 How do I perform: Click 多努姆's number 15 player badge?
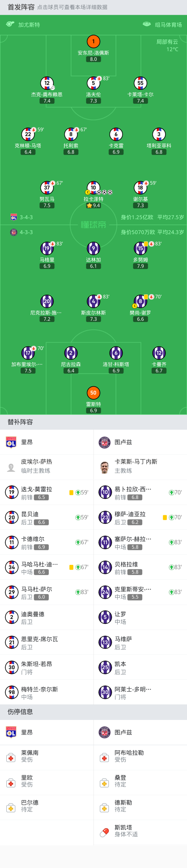(140, 248)
